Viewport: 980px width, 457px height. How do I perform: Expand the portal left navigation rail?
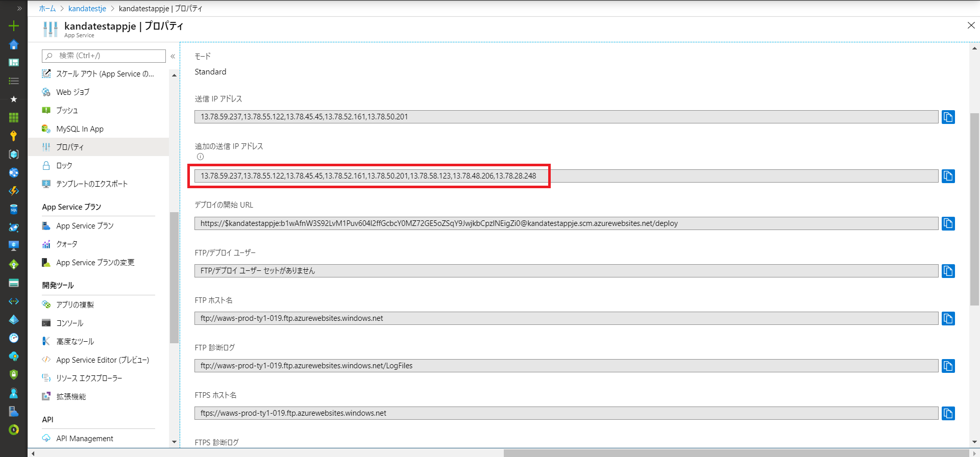[19, 8]
